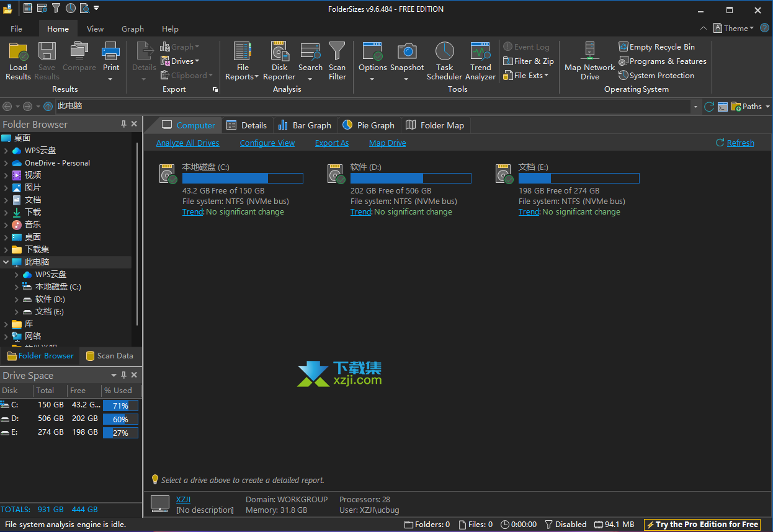Click the Trend link under drive C:
The height and width of the screenshot is (532, 773).
pos(192,212)
